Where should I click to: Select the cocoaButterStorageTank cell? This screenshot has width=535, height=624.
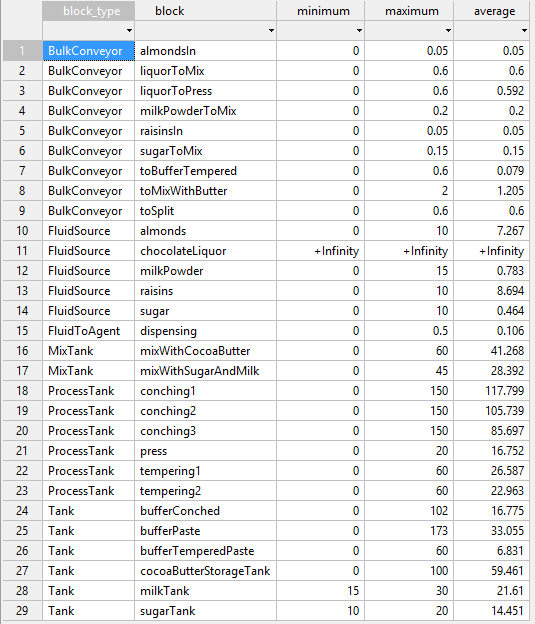point(205,571)
